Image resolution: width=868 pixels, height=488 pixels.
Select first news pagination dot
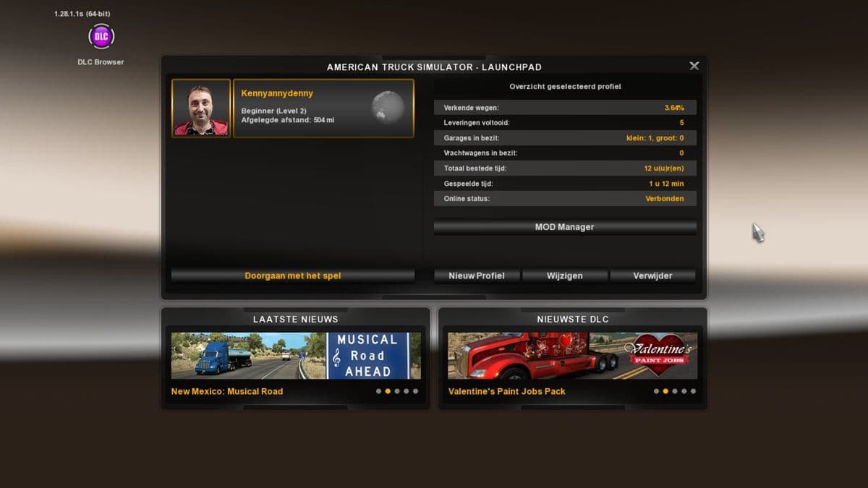point(378,391)
